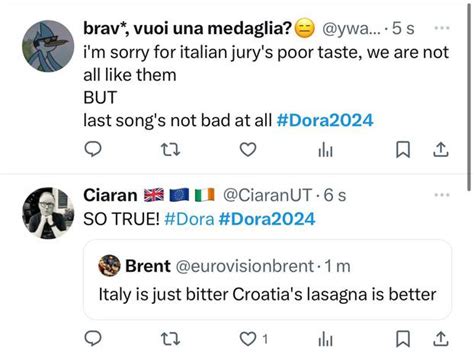
Task: Bookmark Ciaran's quote tweet
Action: pyautogui.click(x=403, y=339)
